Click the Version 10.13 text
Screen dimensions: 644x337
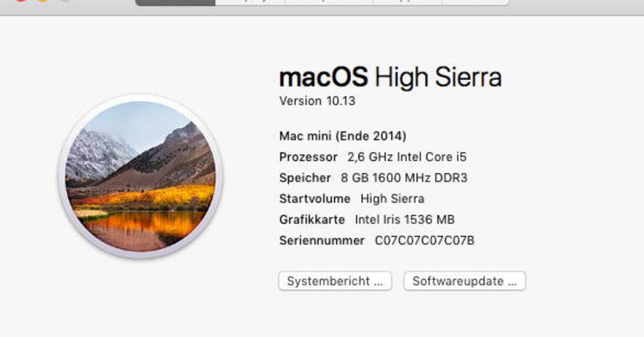317,101
